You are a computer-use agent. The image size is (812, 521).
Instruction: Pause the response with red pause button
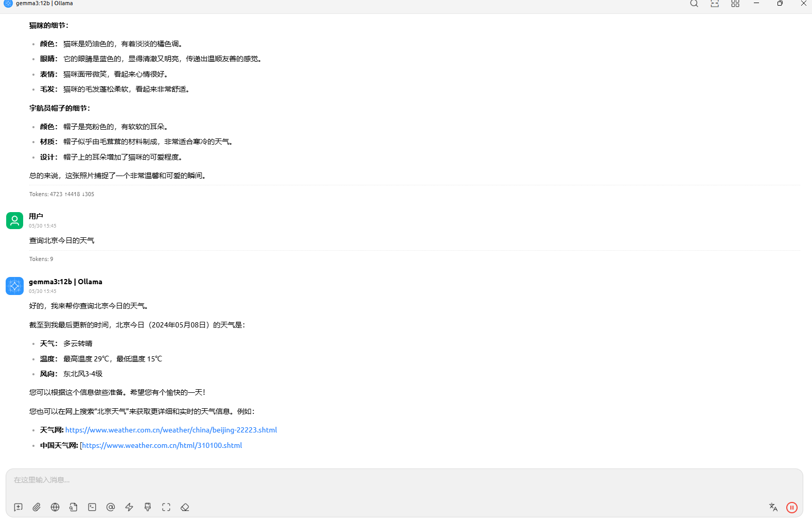pos(791,508)
